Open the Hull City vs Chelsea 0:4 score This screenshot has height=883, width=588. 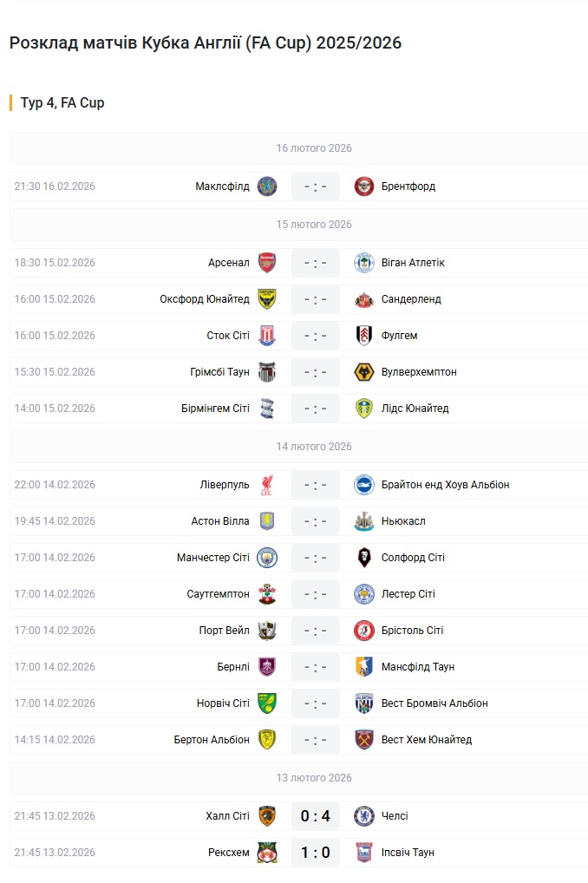[x=316, y=816]
